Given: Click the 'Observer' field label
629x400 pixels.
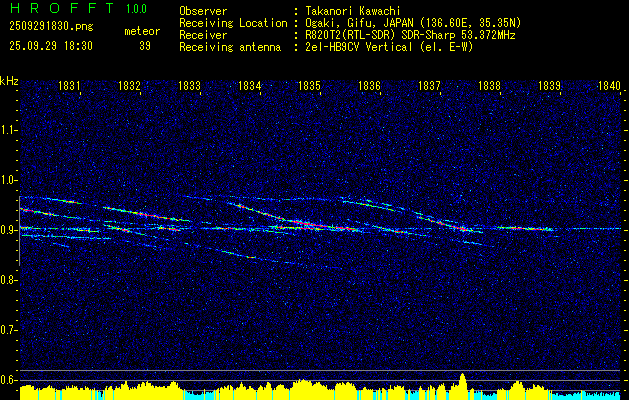Looking at the screenshot, I should pyautogui.click(x=203, y=11).
